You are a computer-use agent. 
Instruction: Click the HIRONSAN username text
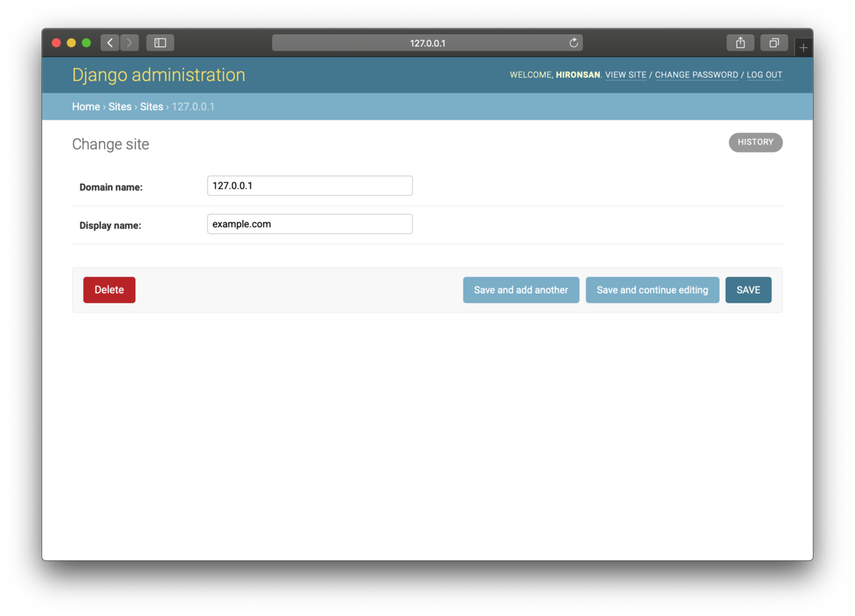tap(578, 75)
